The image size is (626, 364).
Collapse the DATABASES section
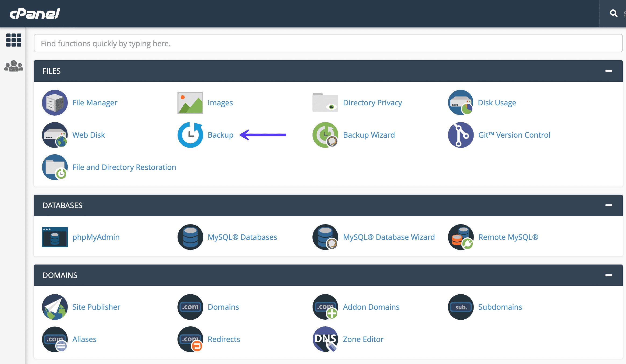tap(609, 205)
